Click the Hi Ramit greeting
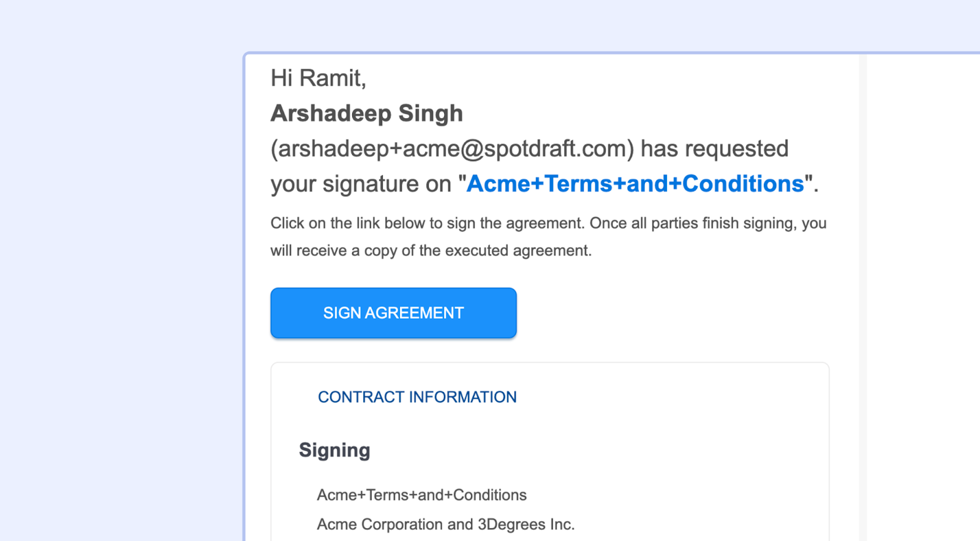This screenshot has height=541, width=980. [x=318, y=78]
